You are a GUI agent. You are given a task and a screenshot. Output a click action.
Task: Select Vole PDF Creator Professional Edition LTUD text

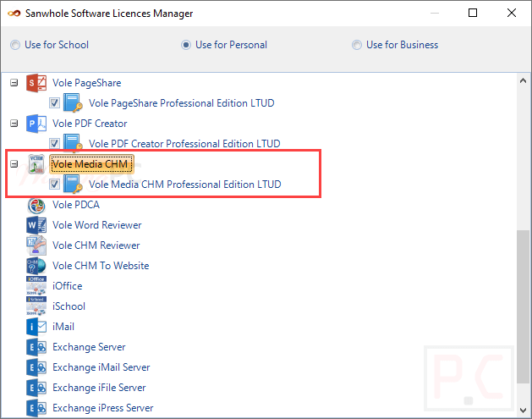184,144
